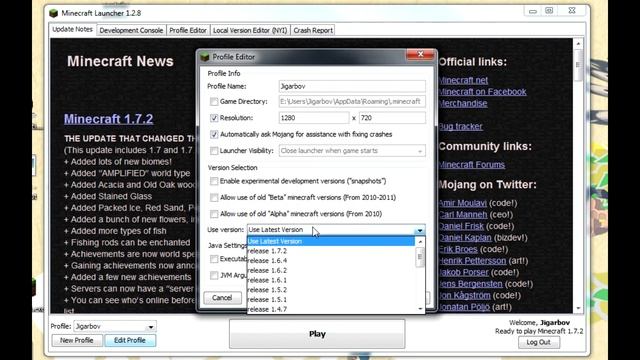Image resolution: width=640 pixels, height=360 pixels.
Task: Close the Minecraft Launcher window
Action: (x=572, y=11)
